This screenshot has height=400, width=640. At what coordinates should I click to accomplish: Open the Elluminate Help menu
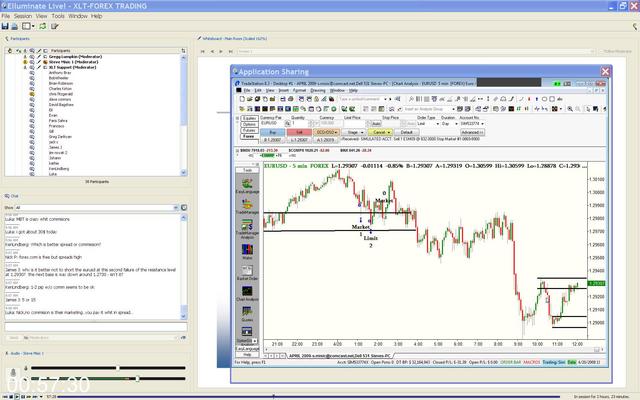96,16
